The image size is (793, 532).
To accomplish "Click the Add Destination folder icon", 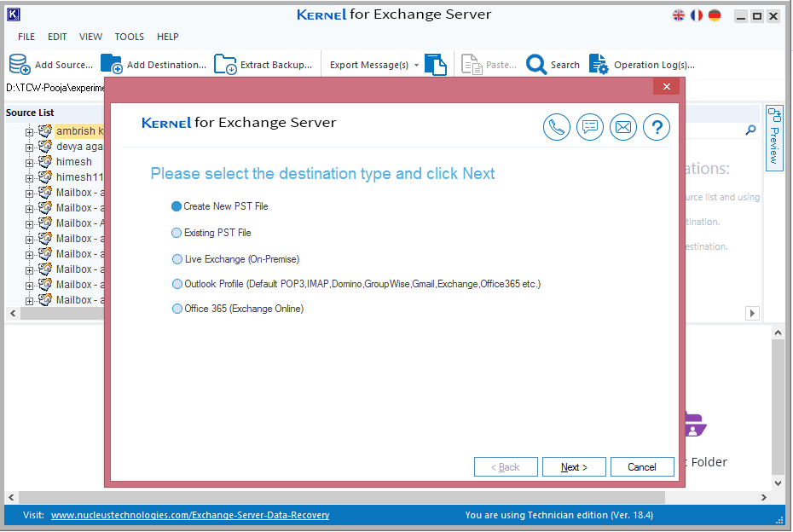I will (111, 64).
